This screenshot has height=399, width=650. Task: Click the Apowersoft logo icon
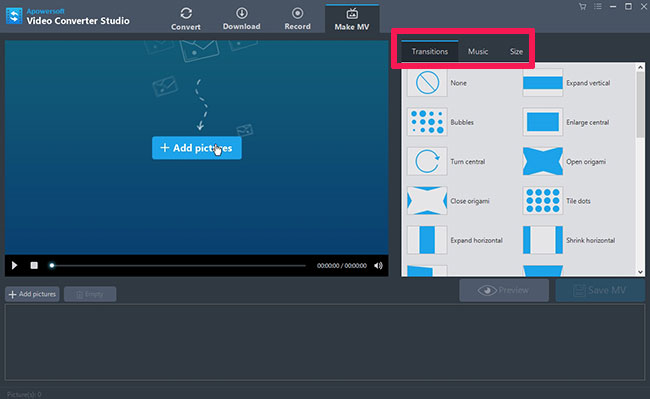pos(14,16)
